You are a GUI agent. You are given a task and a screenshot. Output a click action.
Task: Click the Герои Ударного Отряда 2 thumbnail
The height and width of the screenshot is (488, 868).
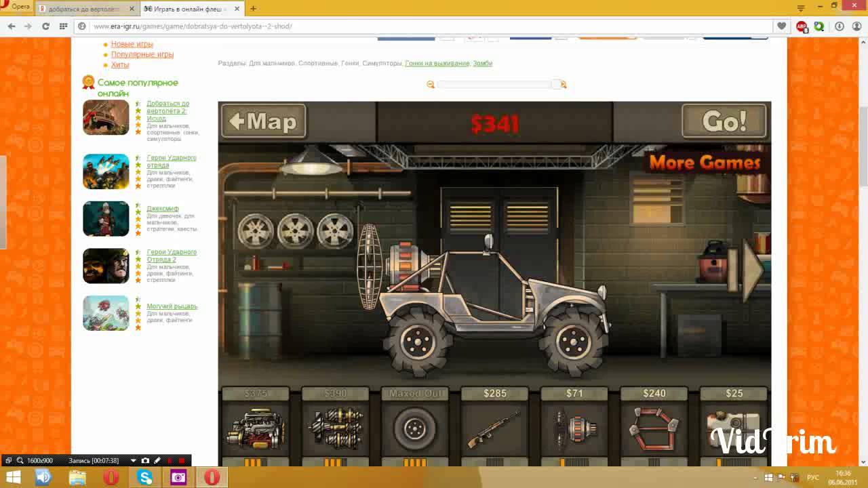click(x=106, y=266)
